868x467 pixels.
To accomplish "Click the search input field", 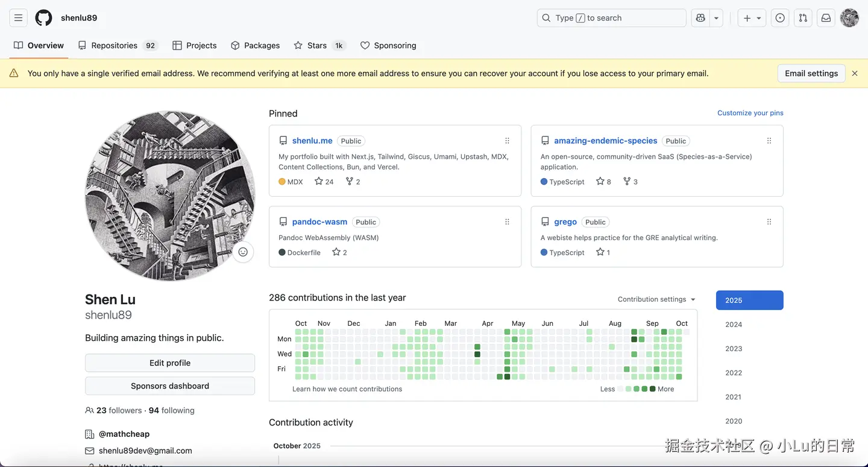I will 611,18.
